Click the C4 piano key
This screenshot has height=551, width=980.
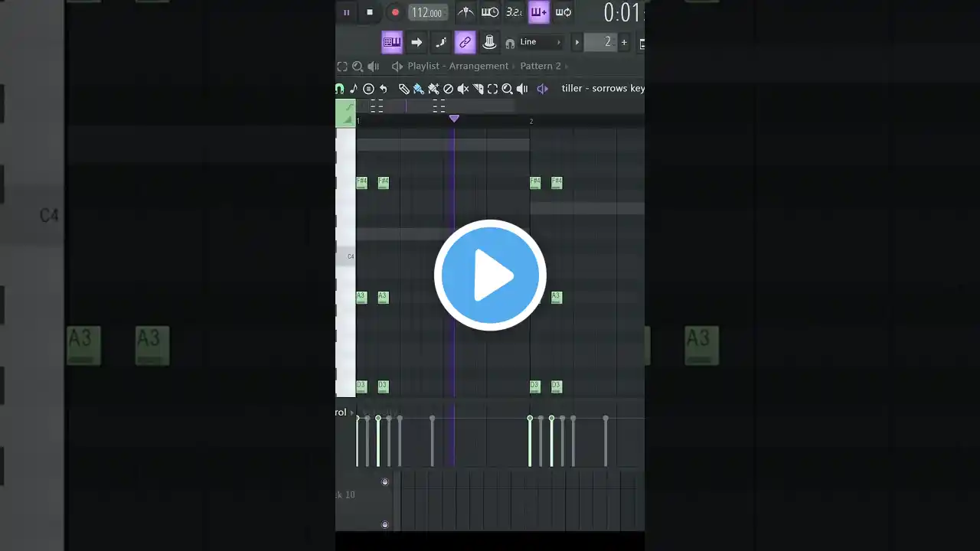pos(345,256)
